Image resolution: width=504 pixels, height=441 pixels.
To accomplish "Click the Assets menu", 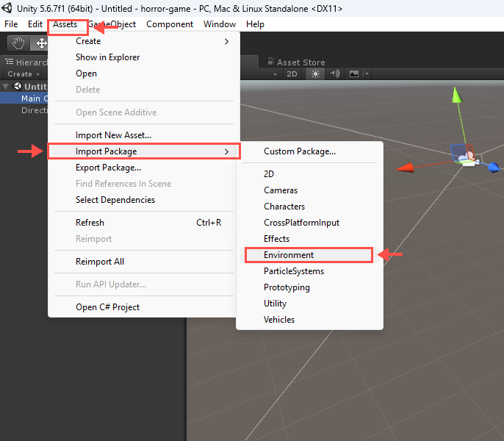I will pos(65,24).
